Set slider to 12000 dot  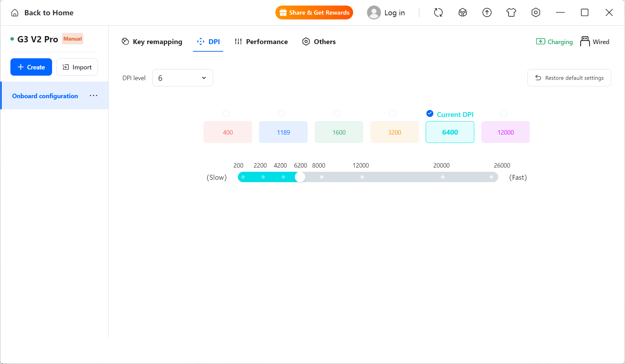[x=362, y=177]
